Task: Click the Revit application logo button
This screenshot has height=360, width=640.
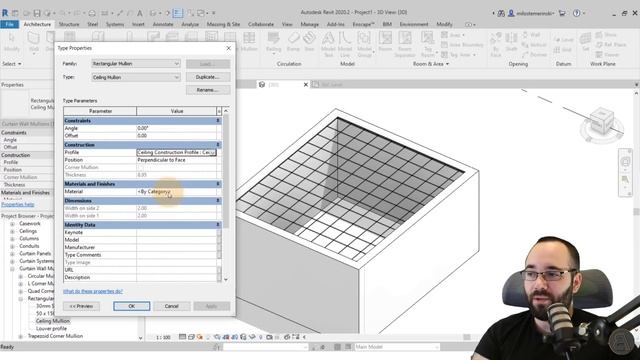Action: point(5,13)
